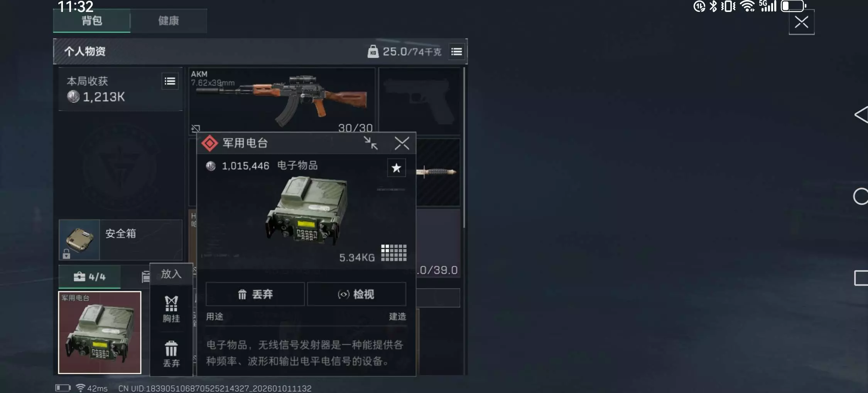
Task: Select the 放入 menu entry
Action: click(171, 274)
